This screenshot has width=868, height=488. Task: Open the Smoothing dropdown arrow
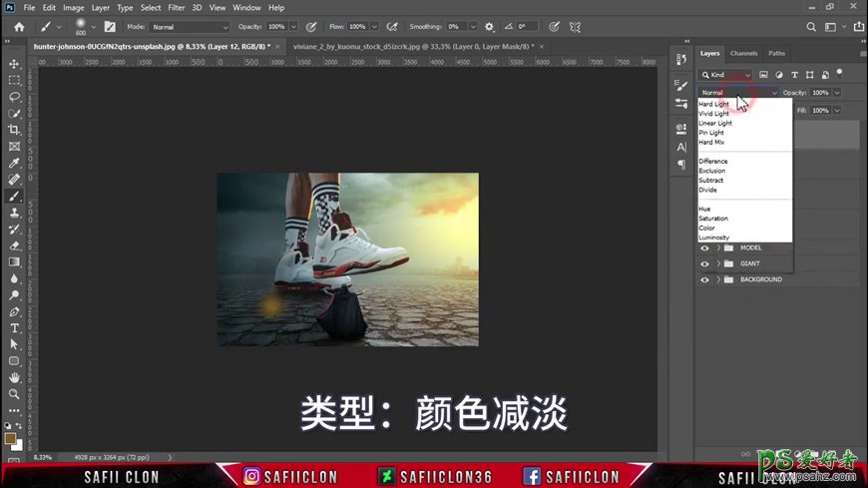click(472, 27)
